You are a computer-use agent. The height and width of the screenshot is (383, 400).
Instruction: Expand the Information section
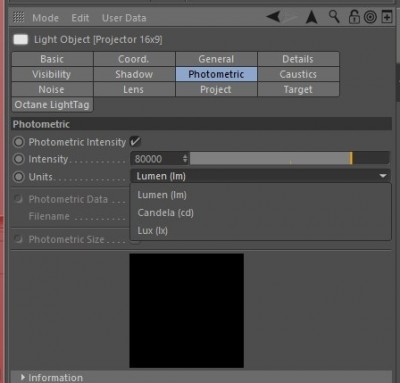click(x=23, y=377)
